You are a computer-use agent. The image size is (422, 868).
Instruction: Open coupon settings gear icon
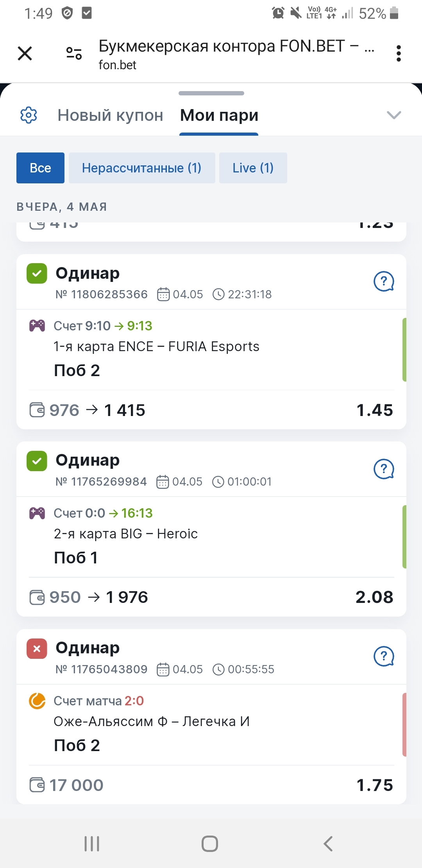29,115
